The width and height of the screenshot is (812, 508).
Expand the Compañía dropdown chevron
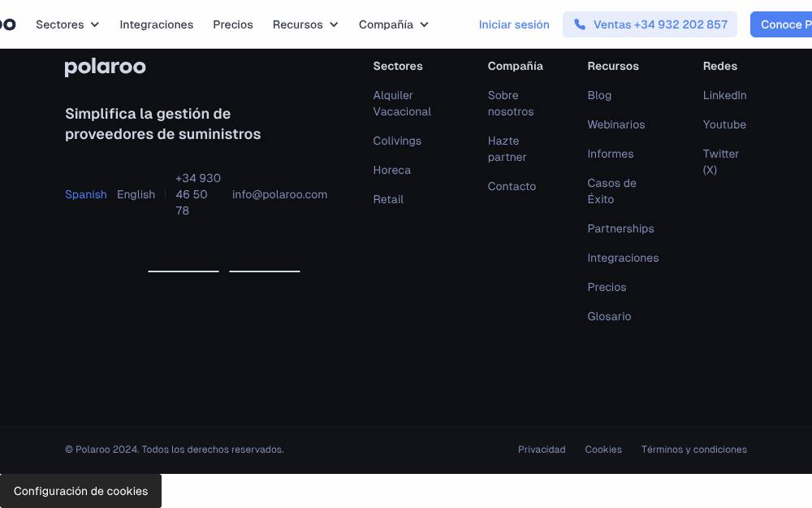tap(424, 24)
